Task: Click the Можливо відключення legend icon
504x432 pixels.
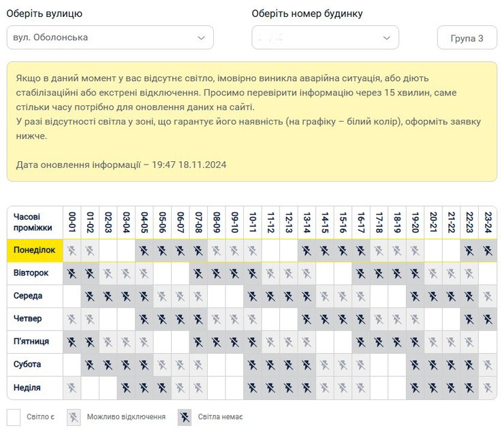Action: click(74, 417)
